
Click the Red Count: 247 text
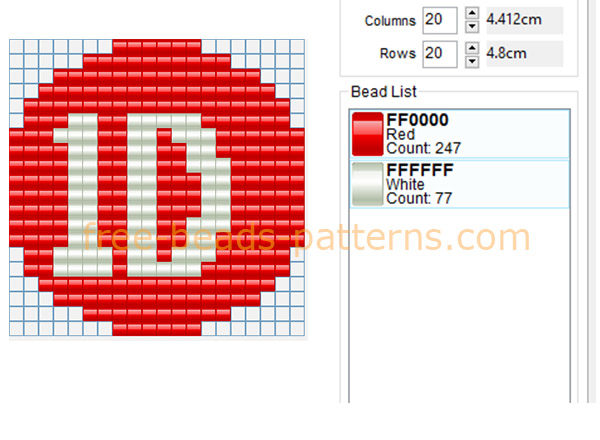click(423, 148)
